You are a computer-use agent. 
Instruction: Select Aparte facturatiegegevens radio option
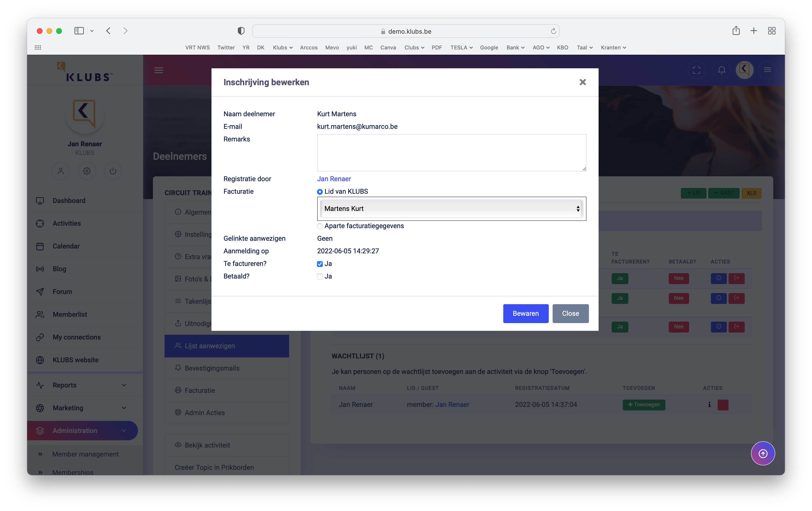320,226
